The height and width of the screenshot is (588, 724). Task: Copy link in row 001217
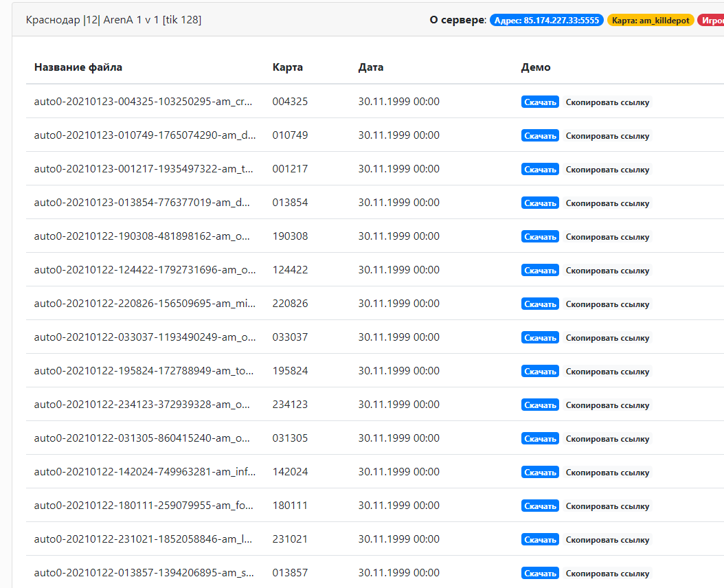(x=607, y=170)
